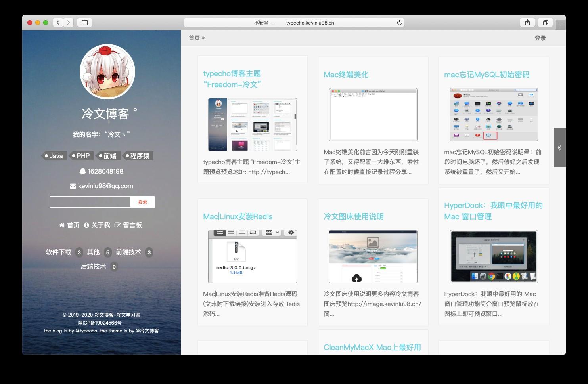The width and height of the screenshot is (588, 384).
Task: Click the 冷文图床 cloud image thumbnail
Action: [x=373, y=256]
